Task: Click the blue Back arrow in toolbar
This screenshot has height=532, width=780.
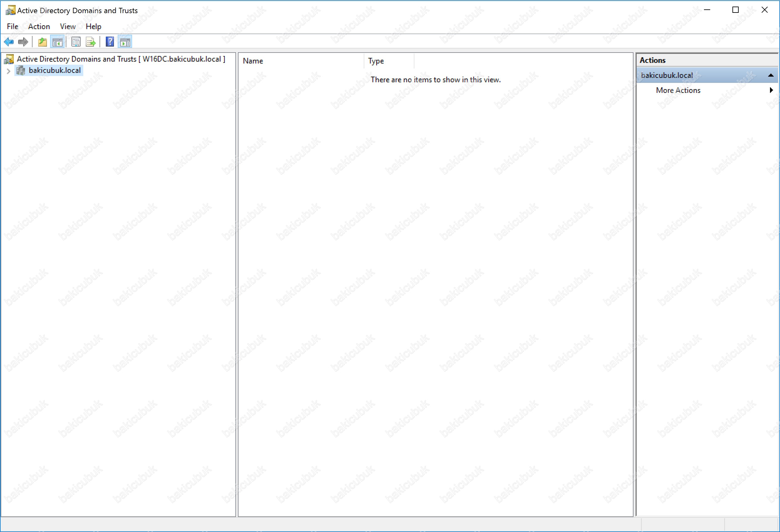Action: [x=9, y=42]
